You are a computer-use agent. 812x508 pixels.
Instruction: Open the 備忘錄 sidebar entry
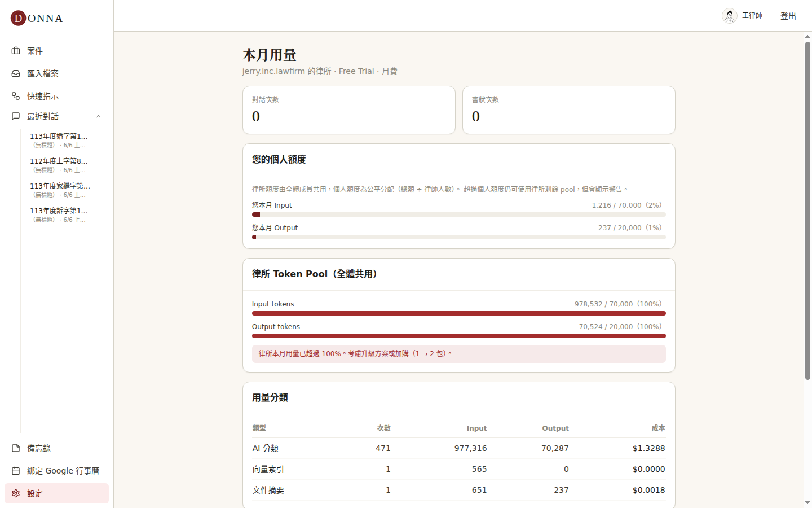point(56,448)
